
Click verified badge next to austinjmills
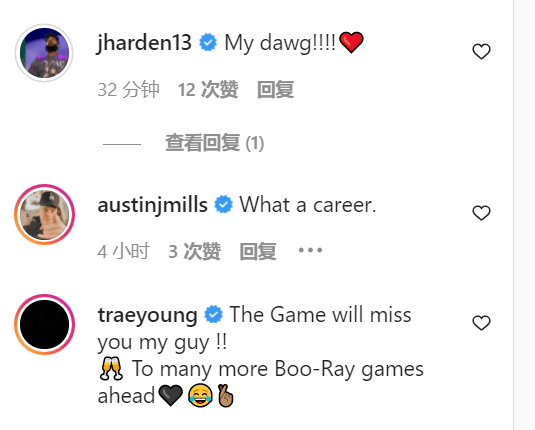[x=223, y=204]
